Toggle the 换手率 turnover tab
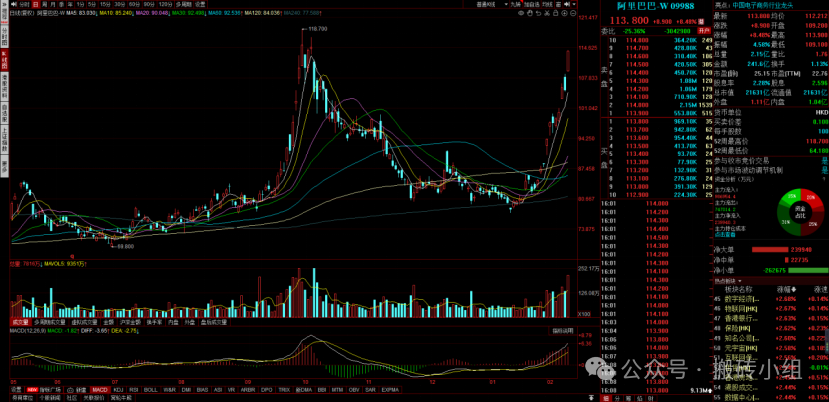829x402 pixels. (x=154, y=322)
